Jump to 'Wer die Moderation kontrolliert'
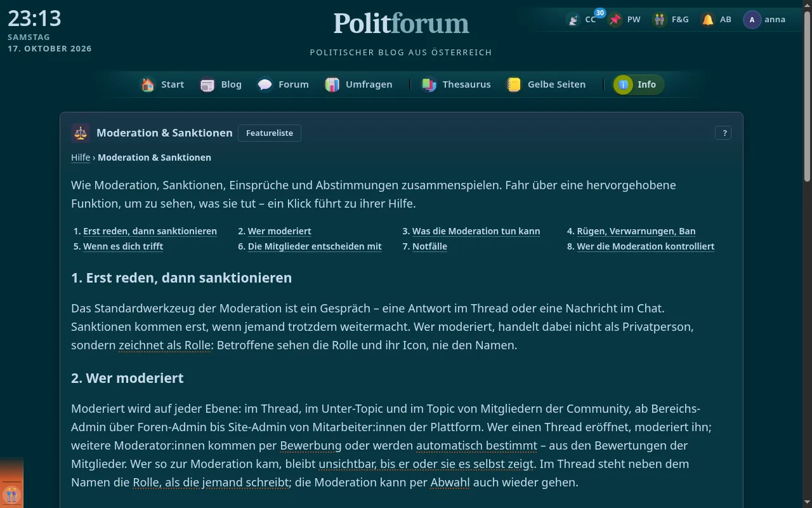This screenshot has width=812, height=508. point(645,246)
